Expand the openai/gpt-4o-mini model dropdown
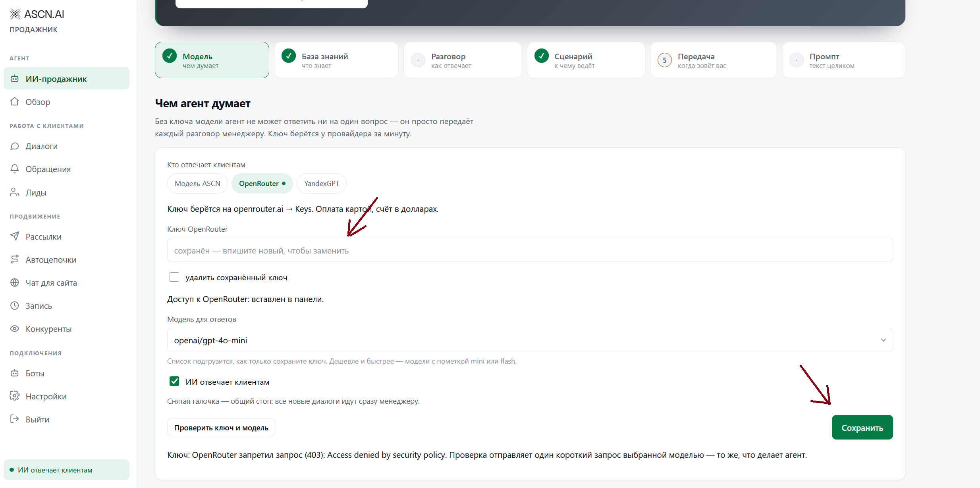The image size is (980, 488). 530,340
